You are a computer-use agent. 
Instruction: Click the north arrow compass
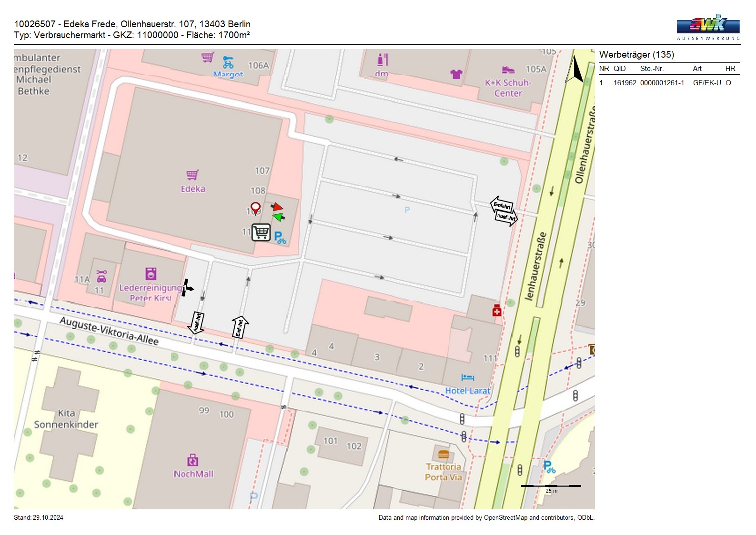[x=575, y=70]
